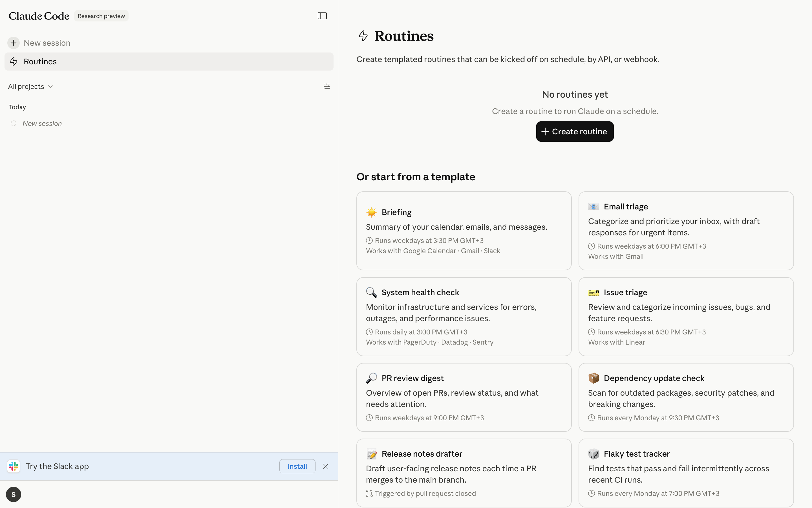Screen dimensions: 812x508
Task: Open the Flaky test tracker template title
Action: (x=637, y=454)
